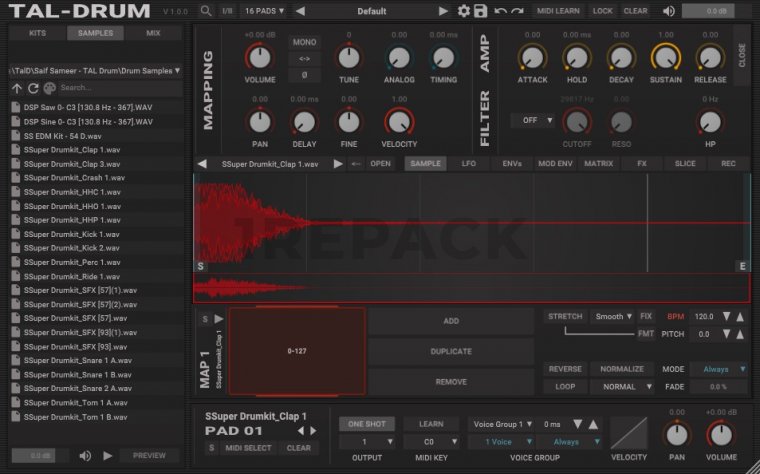Open the Voice Group 1 dropdown

(x=501, y=424)
